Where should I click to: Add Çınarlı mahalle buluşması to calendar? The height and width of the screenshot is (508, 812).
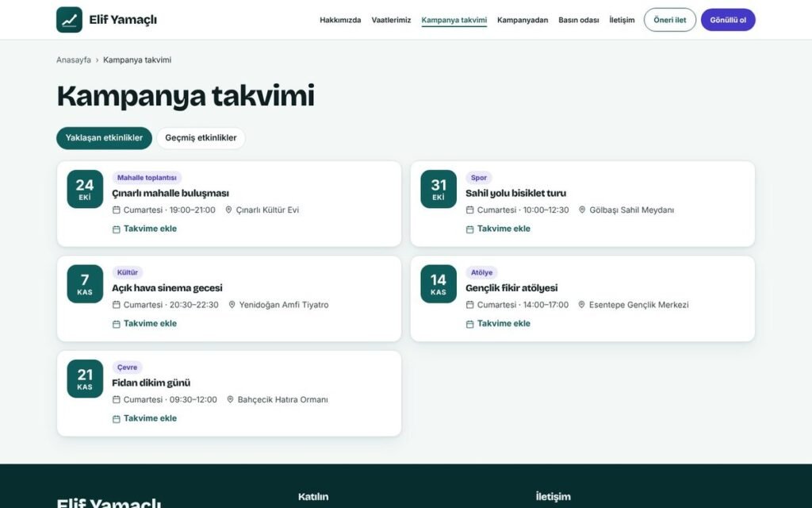click(145, 229)
